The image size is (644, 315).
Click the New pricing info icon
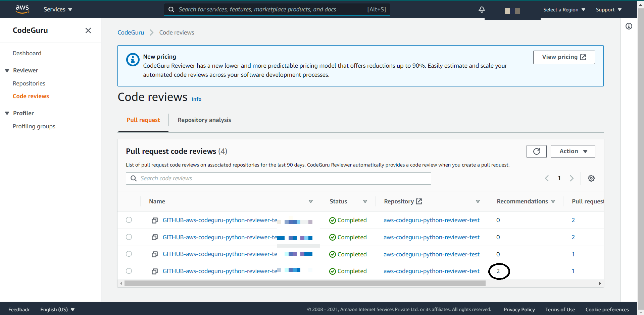(133, 60)
